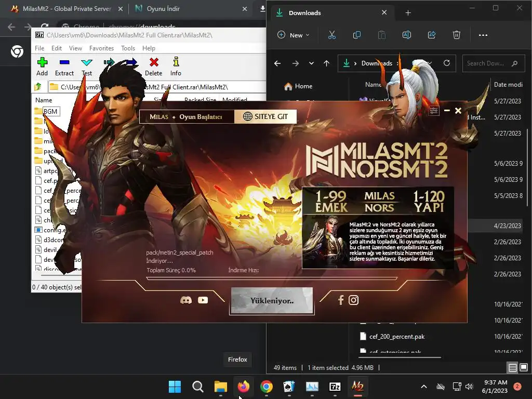Click Explorer horizontal scrollbar
532x399 pixels.
(400, 357)
